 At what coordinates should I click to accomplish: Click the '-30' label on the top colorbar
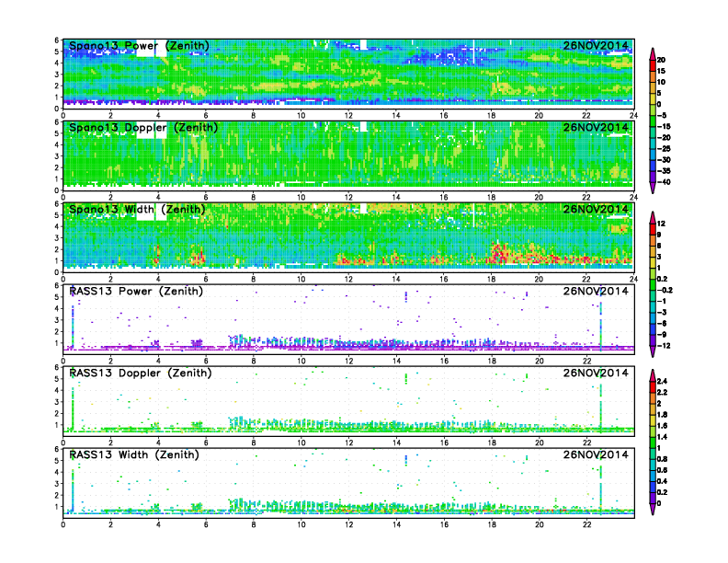click(x=664, y=160)
